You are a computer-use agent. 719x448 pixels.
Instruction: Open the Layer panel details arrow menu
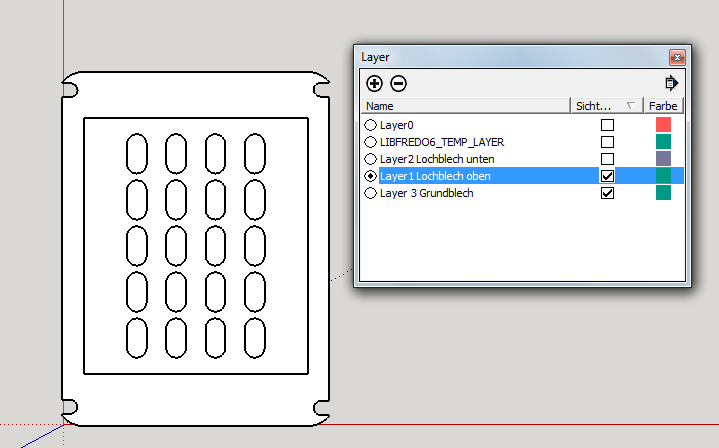coord(671,83)
